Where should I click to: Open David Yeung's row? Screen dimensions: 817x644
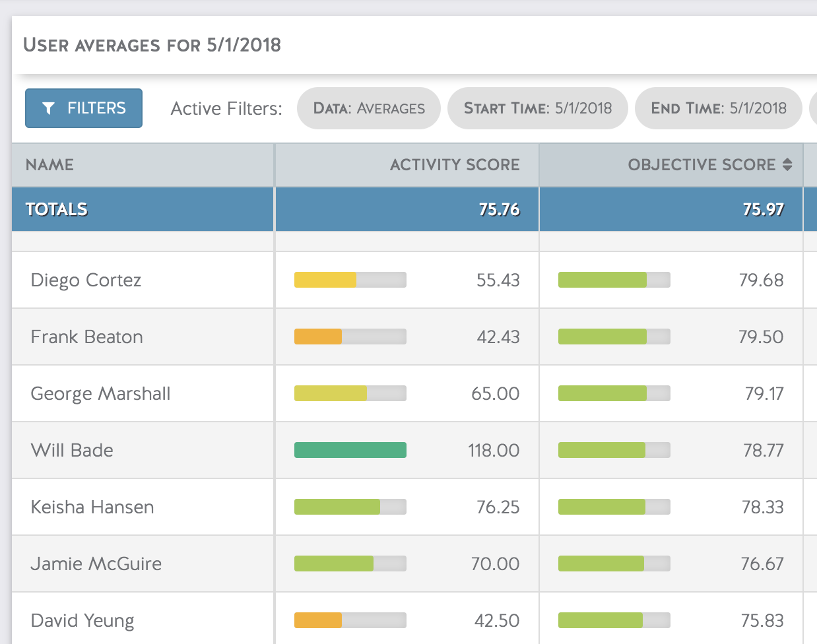(414, 618)
